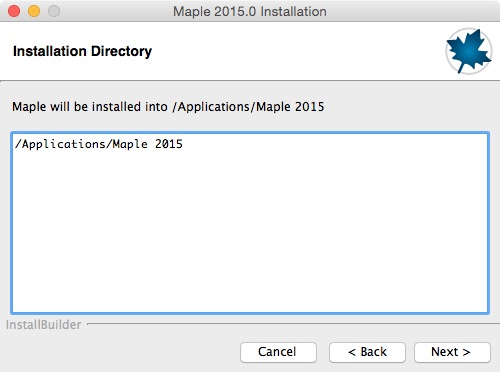Click the separator line beside InstallBuilder

coord(293,323)
